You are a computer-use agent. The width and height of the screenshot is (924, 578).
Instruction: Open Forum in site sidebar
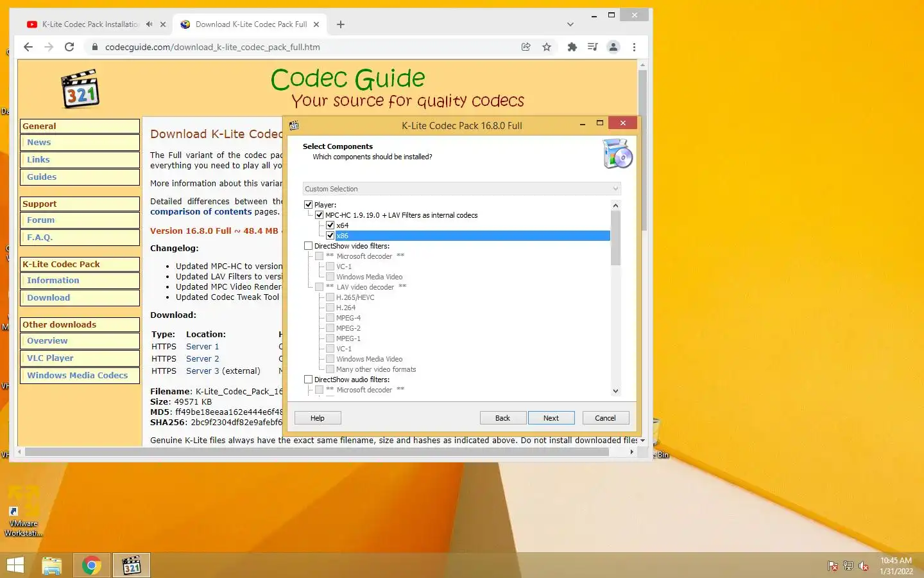pos(41,220)
